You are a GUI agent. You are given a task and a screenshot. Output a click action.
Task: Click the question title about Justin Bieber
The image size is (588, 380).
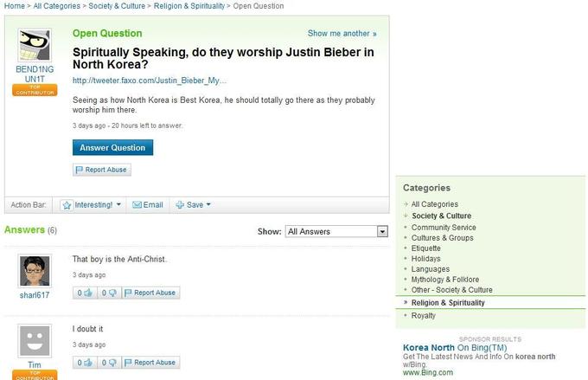coord(223,58)
